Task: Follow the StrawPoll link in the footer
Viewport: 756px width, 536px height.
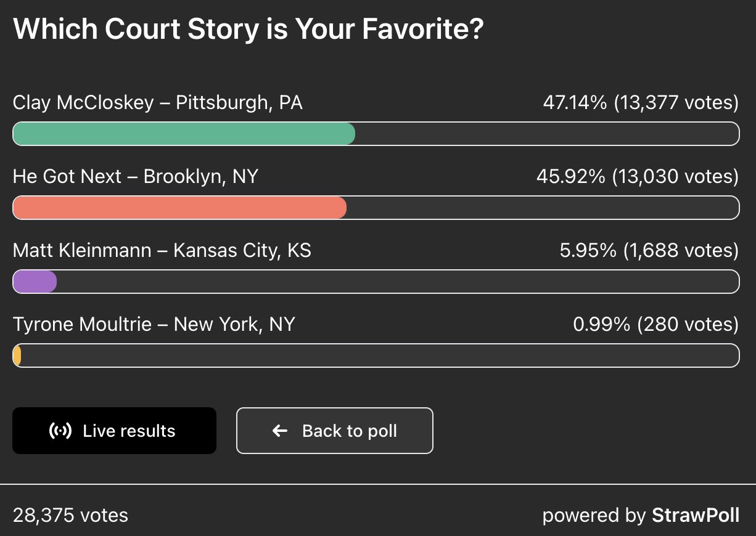Action: (696, 515)
